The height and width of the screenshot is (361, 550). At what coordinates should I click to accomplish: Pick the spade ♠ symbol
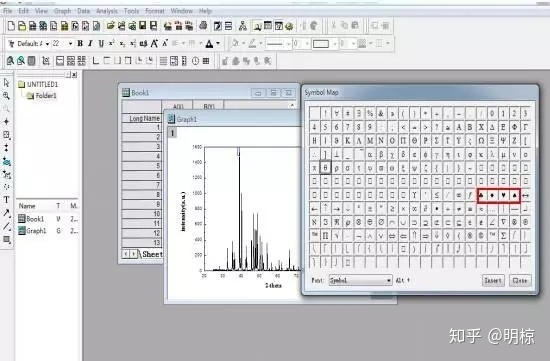click(x=515, y=195)
